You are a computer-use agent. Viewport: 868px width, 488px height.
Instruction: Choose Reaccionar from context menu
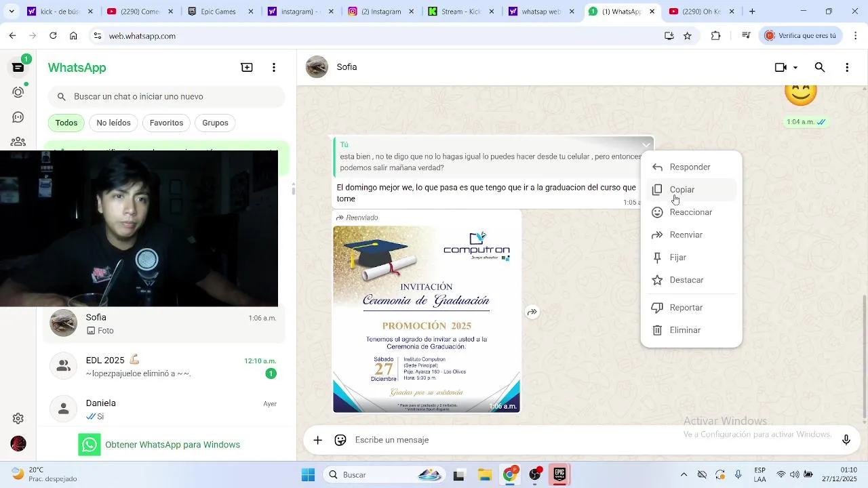tap(691, 212)
